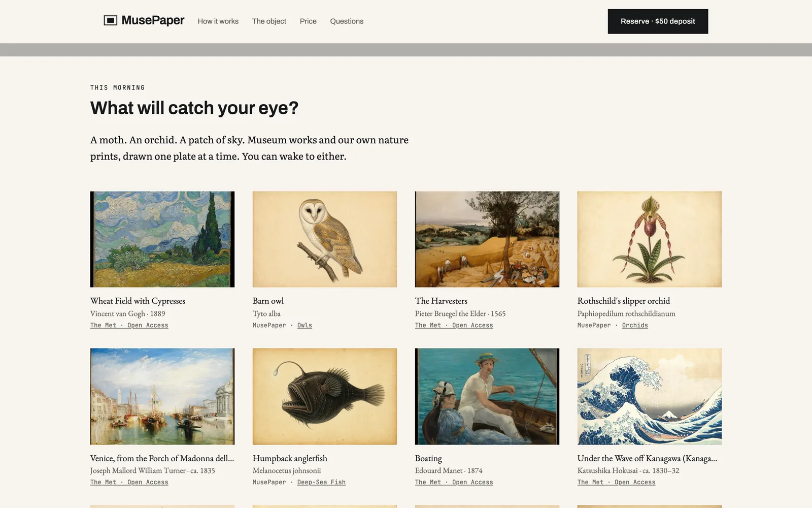This screenshot has width=812, height=508.
Task: Follow Met Open Access link under The Harvesters
Action: click(454, 325)
